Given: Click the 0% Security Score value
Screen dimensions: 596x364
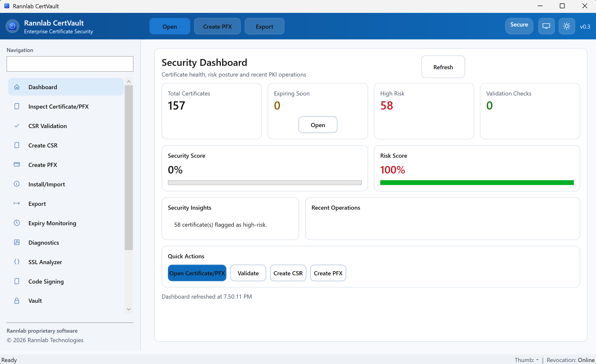Looking at the screenshot, I should click(175, 170).
